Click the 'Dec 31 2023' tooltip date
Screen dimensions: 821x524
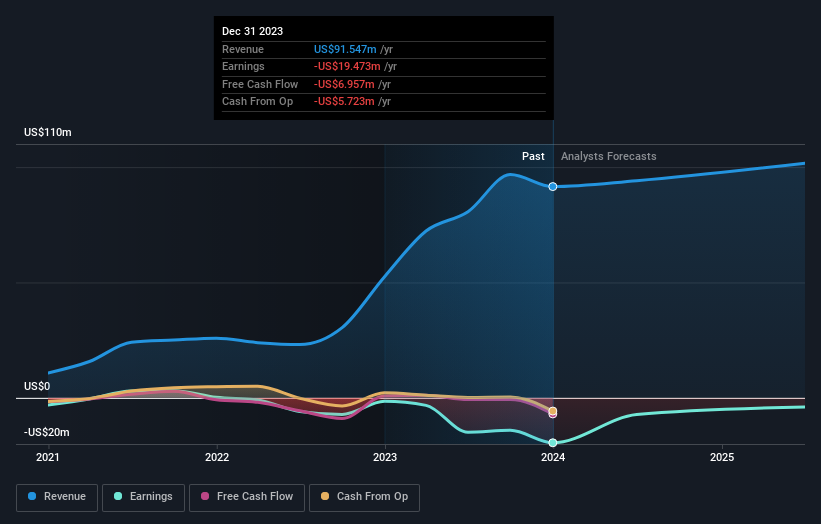pos(252,31)
